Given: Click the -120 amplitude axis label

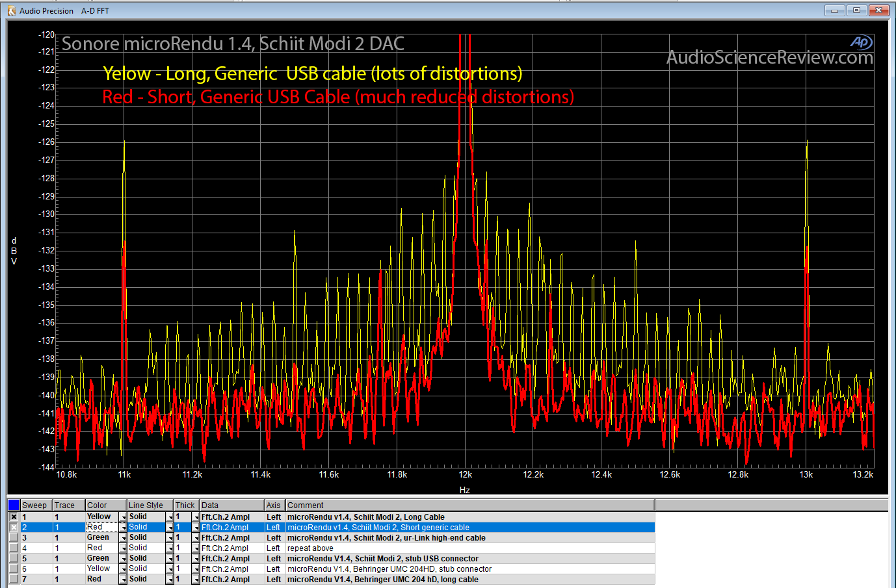Looking at the screenshot, I should tap(46, 34).
